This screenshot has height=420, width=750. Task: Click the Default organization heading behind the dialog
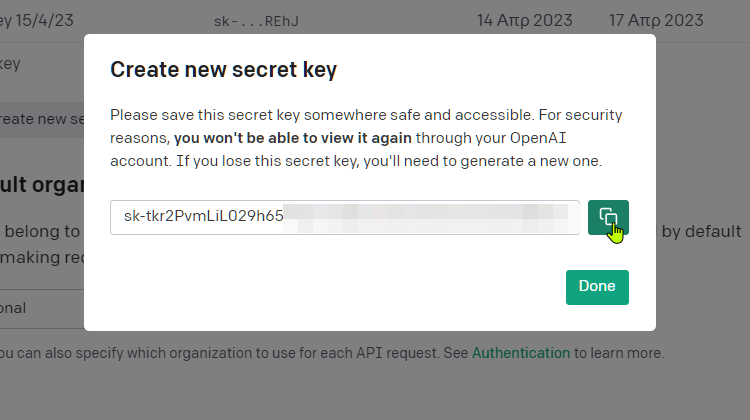[42, 185]
